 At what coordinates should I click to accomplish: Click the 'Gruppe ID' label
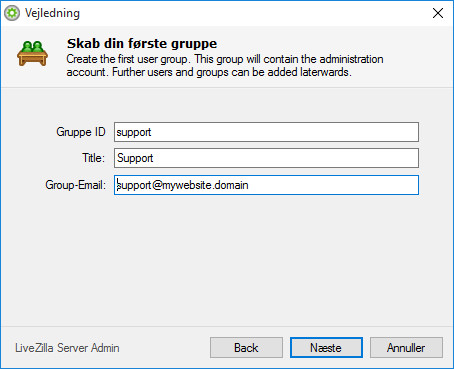coord(81,132)
